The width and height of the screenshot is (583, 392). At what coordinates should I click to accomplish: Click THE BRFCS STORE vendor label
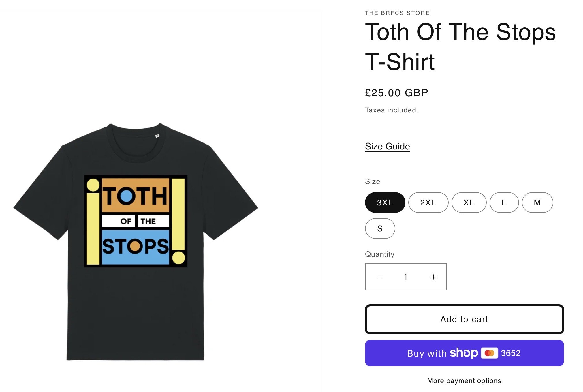(397, 13)
